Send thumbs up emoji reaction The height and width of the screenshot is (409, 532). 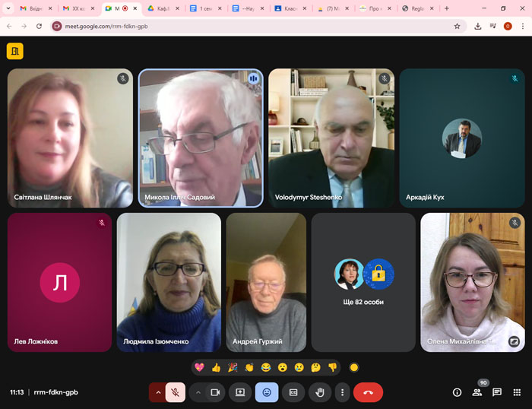point(216,367)
